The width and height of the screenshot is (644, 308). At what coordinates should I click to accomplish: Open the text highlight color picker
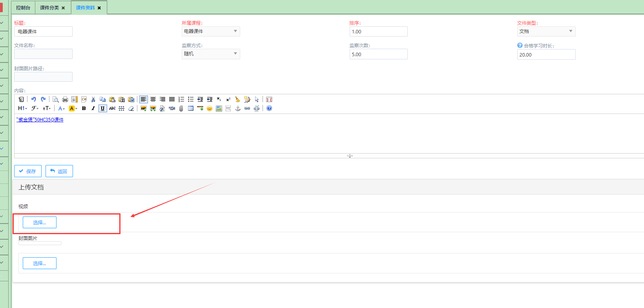(73, 108)
